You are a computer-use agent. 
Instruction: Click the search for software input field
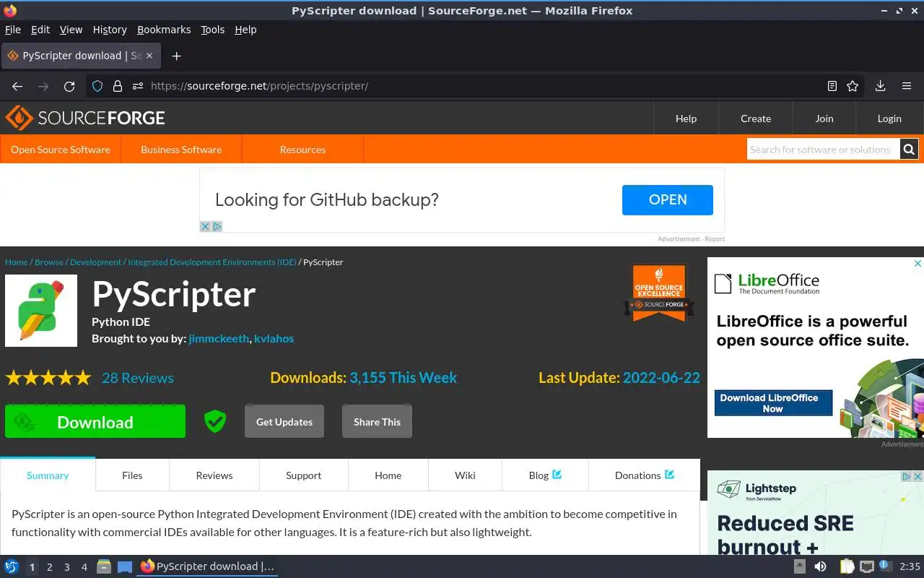click(823, 150)
